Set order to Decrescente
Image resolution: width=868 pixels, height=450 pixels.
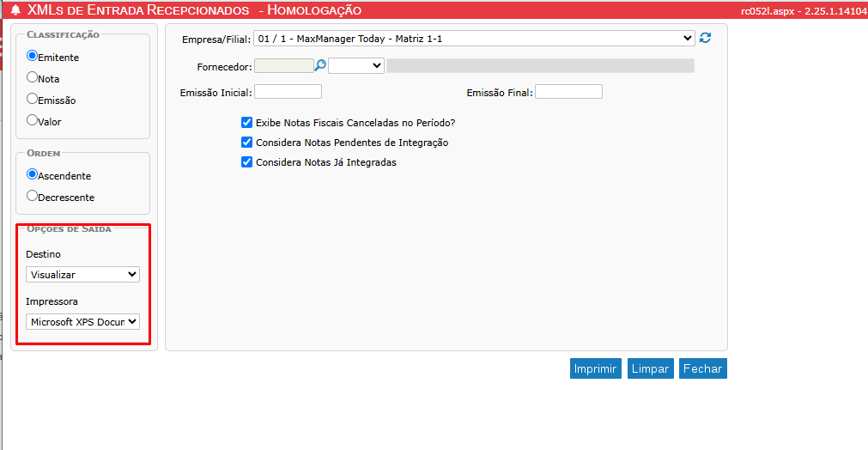tap(33, 196)
